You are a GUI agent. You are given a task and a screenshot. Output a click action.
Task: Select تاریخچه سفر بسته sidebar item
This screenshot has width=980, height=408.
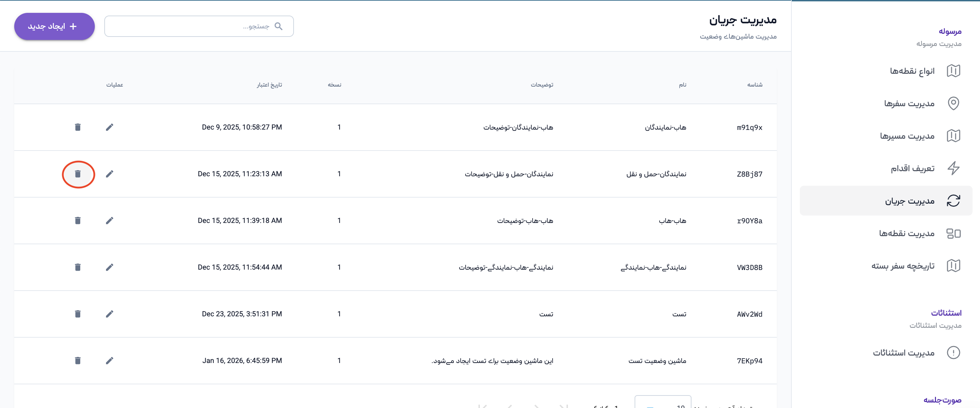pyautogui.click(x=903, y=266)
